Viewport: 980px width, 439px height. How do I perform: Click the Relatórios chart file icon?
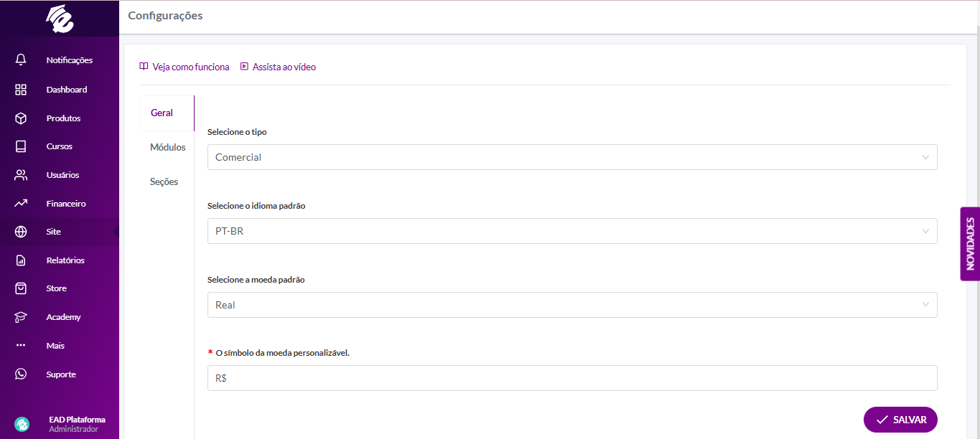[21, 260]
